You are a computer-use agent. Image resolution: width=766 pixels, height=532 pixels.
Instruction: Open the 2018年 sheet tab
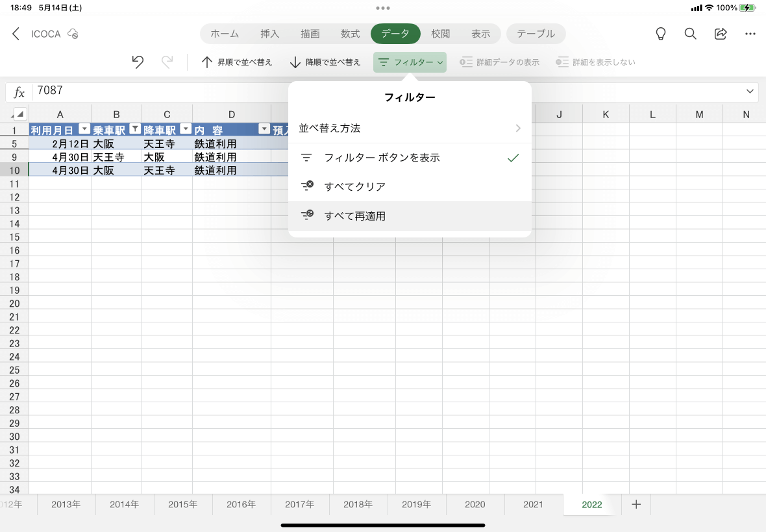pos(358,504)
